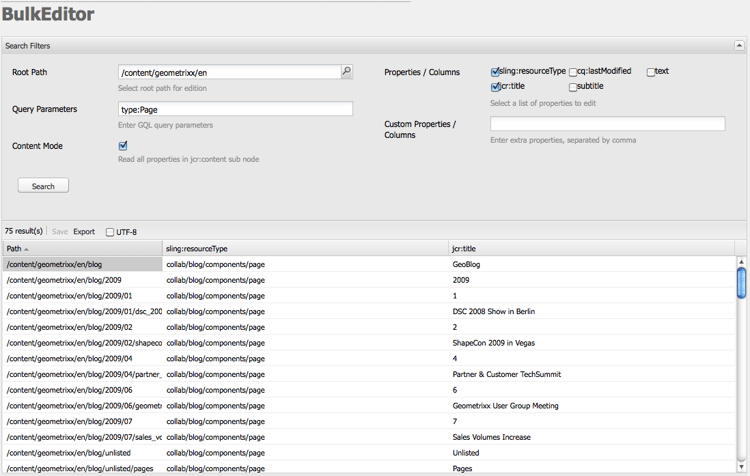Image resolution: width=750 pixels, height=476 pixels.
Task: Focus the Custom Properties / Columns field
Action: (607, 123)
